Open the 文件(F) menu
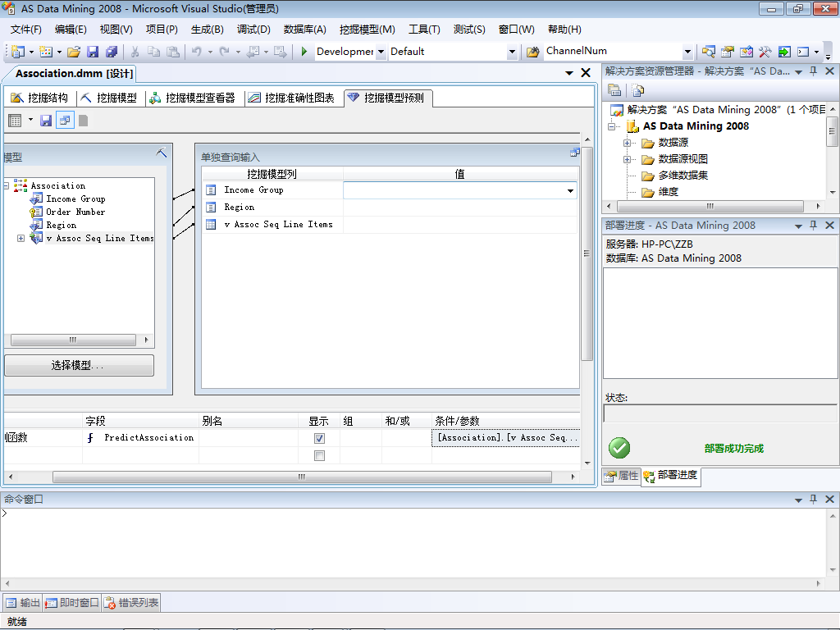This screenshot has height=630, width=840. point(25,30)
